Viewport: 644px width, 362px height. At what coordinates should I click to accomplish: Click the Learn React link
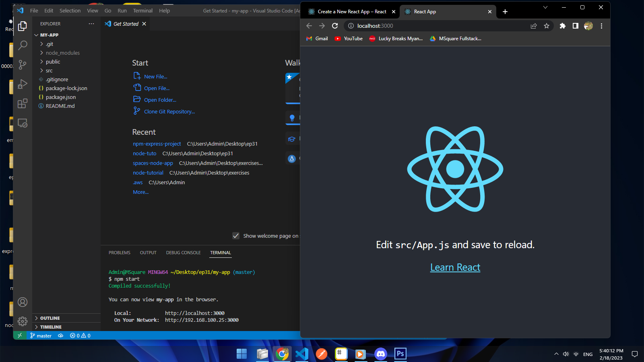455,267
